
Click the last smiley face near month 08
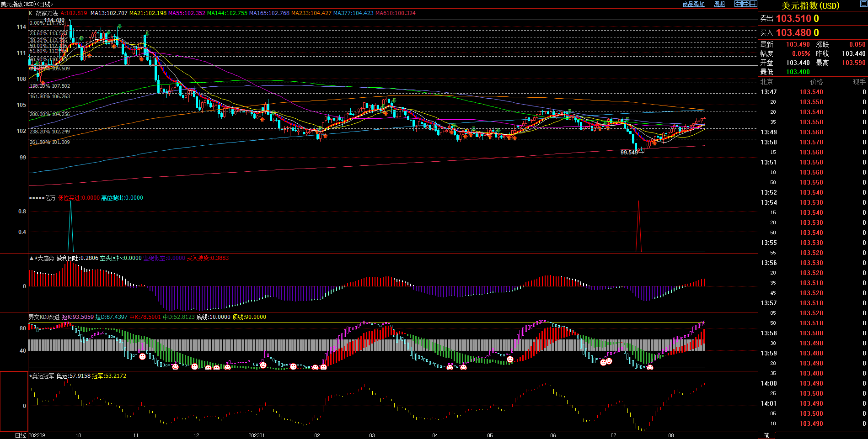tap(650, 367)
